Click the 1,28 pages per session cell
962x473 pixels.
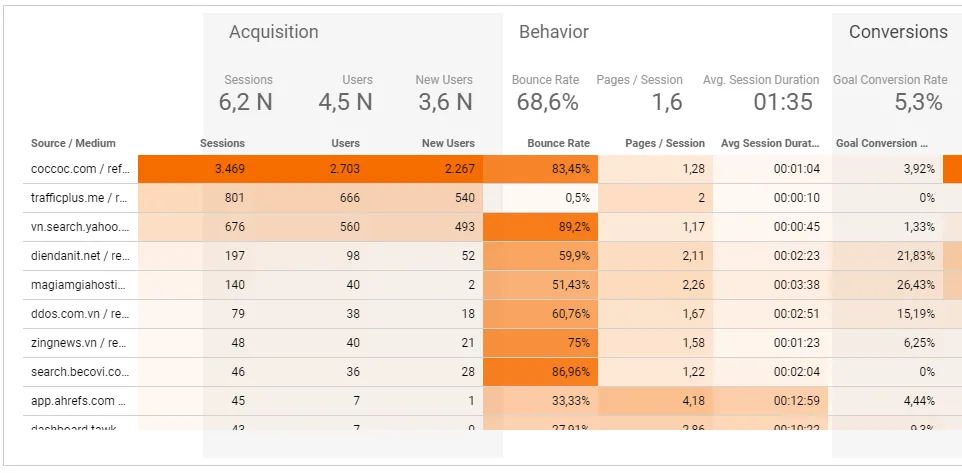656,169
